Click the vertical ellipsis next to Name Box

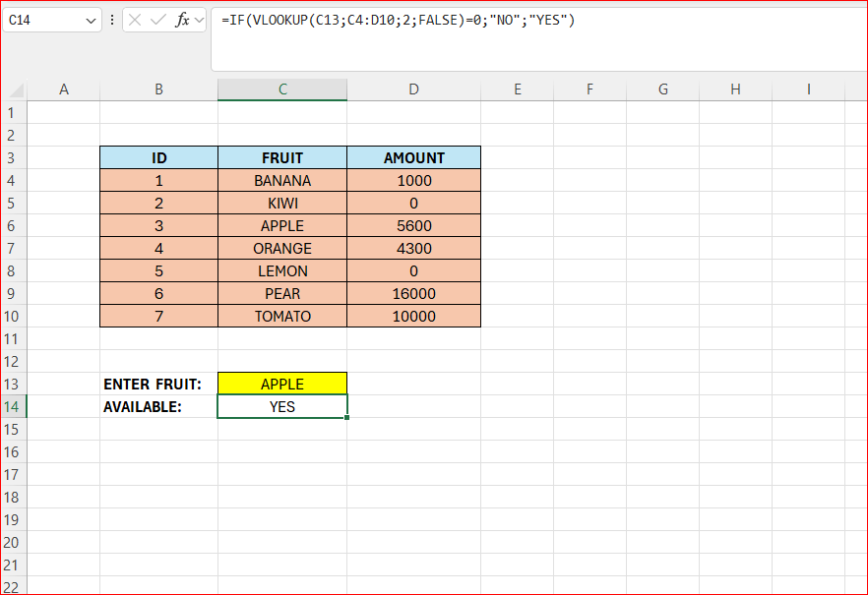click(111, 20)
